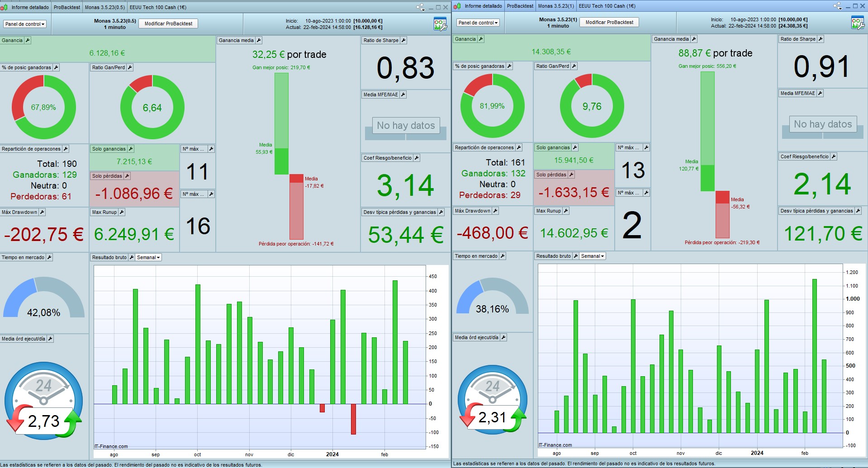Click Max Runup wrench icon in Monas 3.5.23(0.5) window

[x=122, y=212]
